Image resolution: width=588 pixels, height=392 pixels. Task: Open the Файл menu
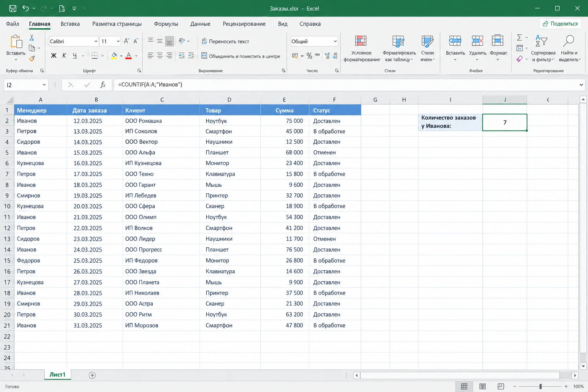(13, 24)
